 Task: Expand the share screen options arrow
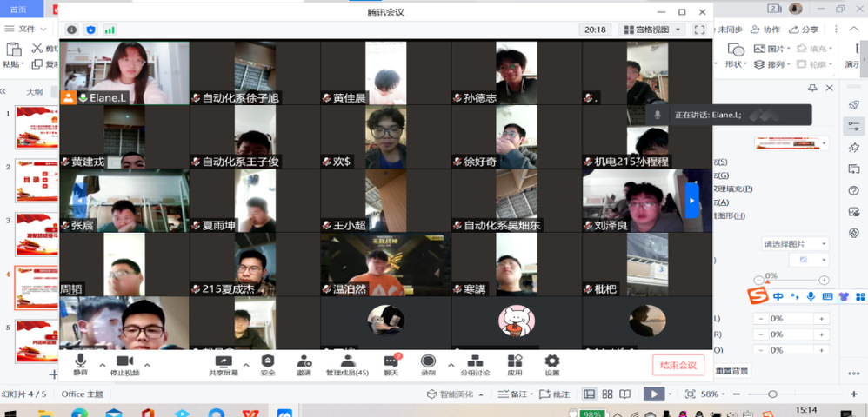245,365
